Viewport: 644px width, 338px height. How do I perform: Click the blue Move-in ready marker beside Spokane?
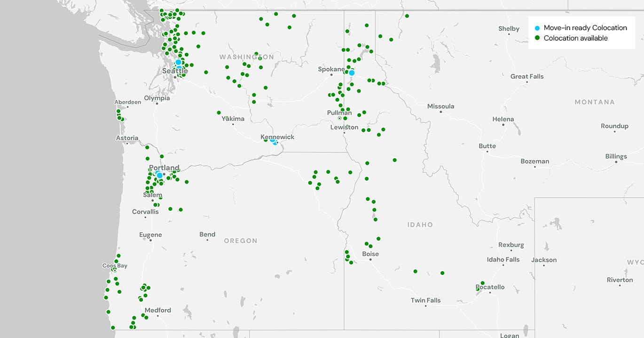click(352, 72)
